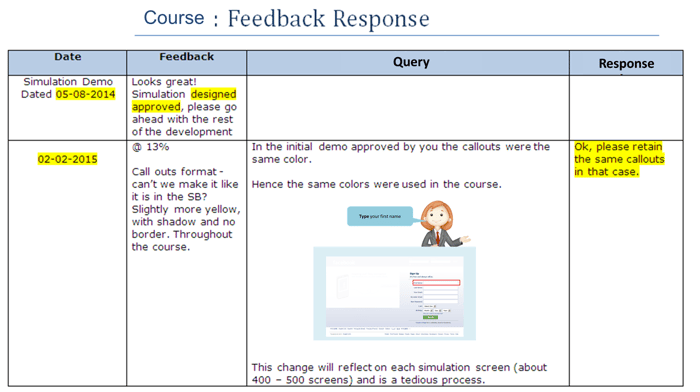Click the red-outlined first name field in screenshot
The image size is (700, 392).
coord(436,283)
